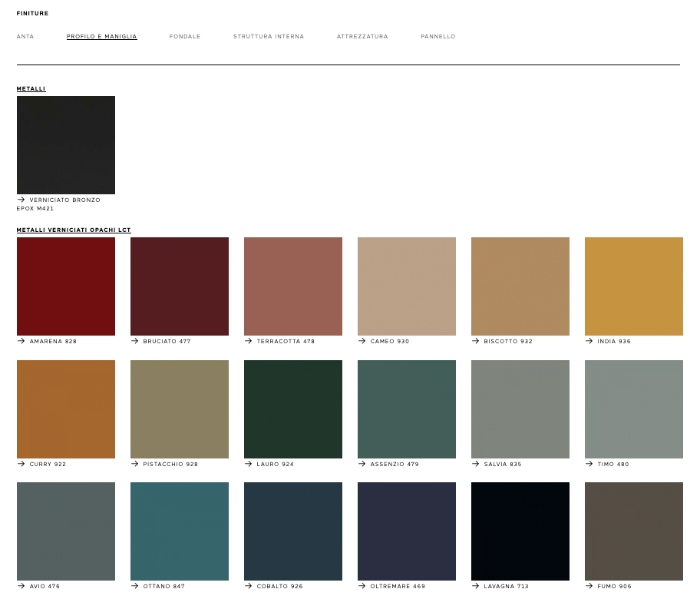Click the arrow icon next to Verniciato Bronzo
700x599 pixels.
(x=21, y=200)
